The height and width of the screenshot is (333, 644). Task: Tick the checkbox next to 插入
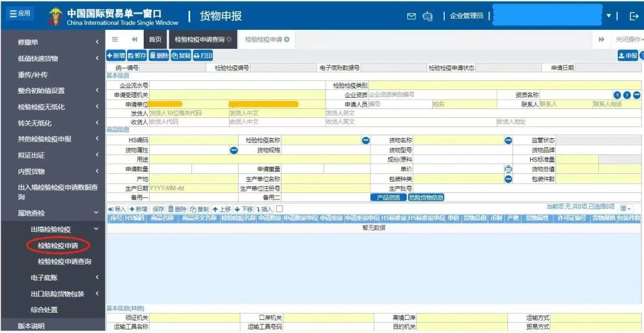point(280,209)
